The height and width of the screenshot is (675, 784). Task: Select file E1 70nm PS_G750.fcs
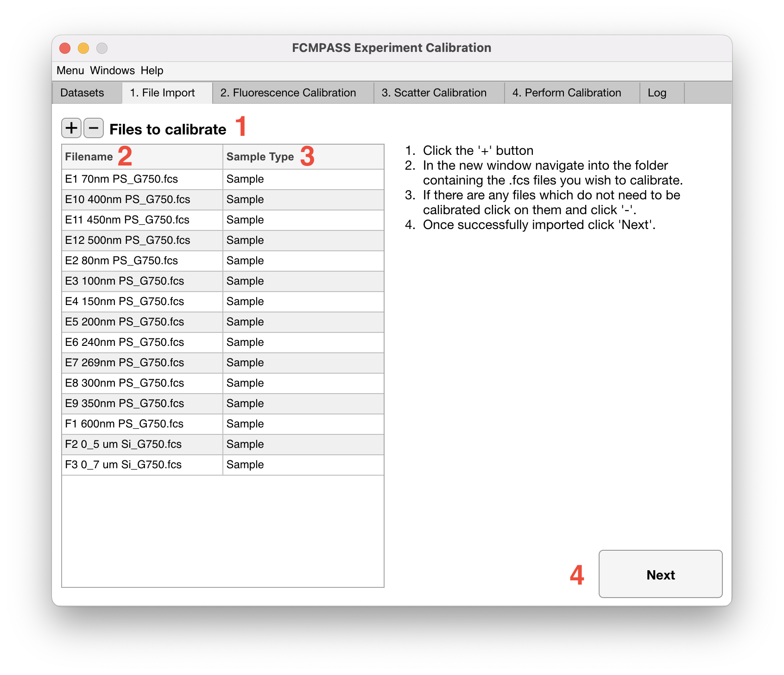pyautogui.click(x=142, y=179)
